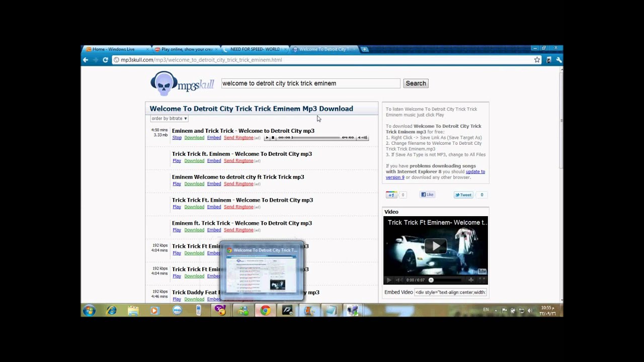The image size is (644, 362).
Task: Switch to the 'Play online, show your cre' tab
Action: (186, 49)
